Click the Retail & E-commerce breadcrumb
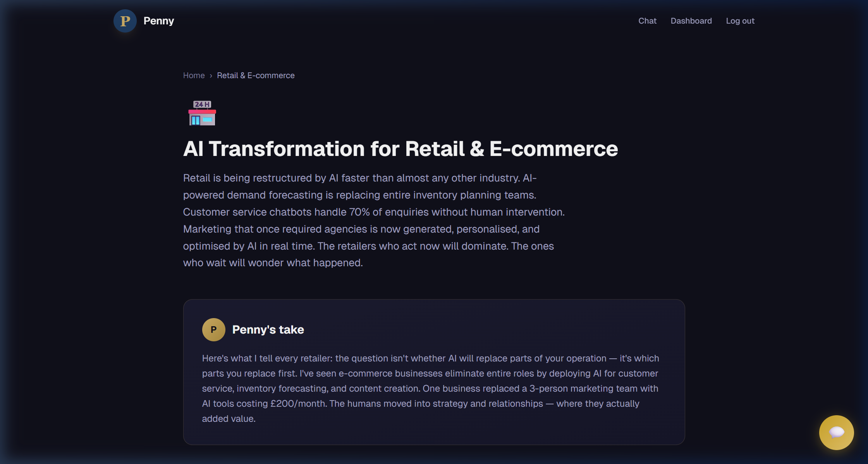 tap(256, 75)
